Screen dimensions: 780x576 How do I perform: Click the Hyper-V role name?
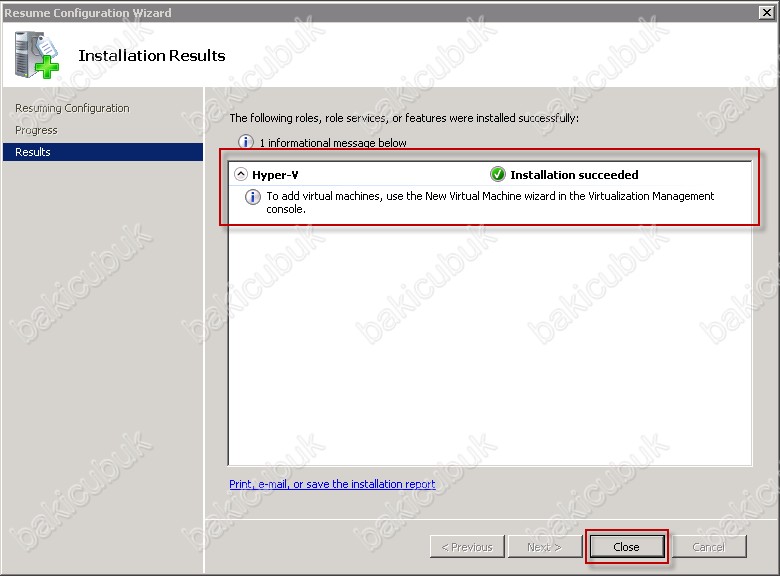[275, 175]
